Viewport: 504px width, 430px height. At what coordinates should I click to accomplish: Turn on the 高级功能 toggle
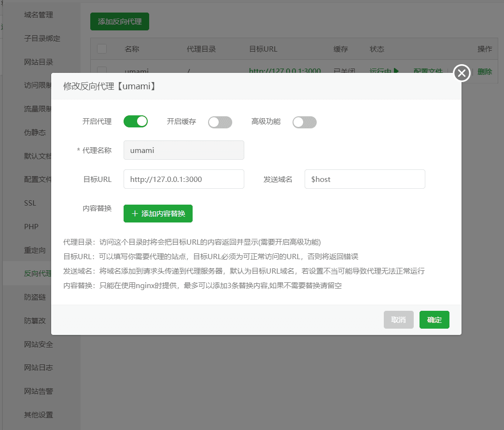305,122
